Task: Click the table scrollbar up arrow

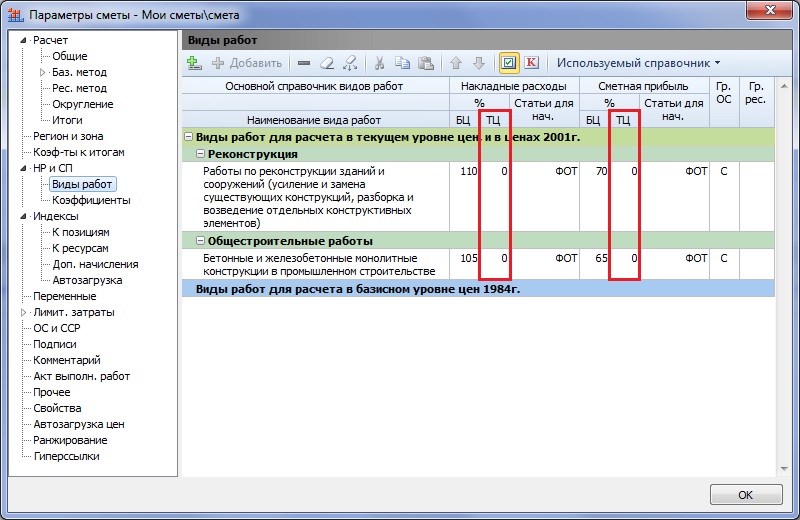Action: [784, 86]
